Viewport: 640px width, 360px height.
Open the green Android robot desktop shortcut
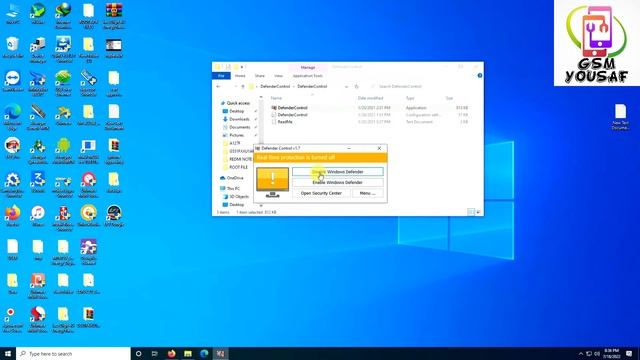click(63, 151)
